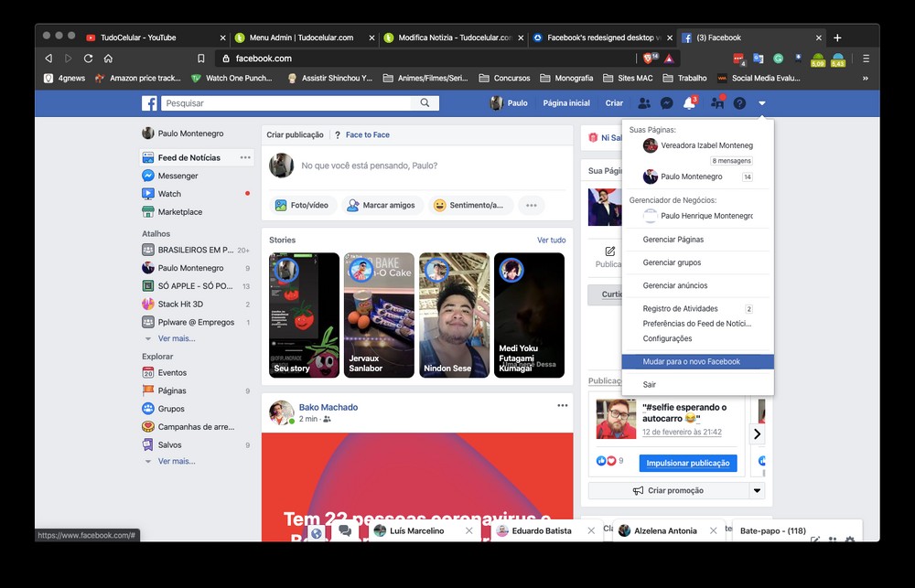The image size is (915, 588).
Task: Open a new browser tab
Action: tap(837, 37)
